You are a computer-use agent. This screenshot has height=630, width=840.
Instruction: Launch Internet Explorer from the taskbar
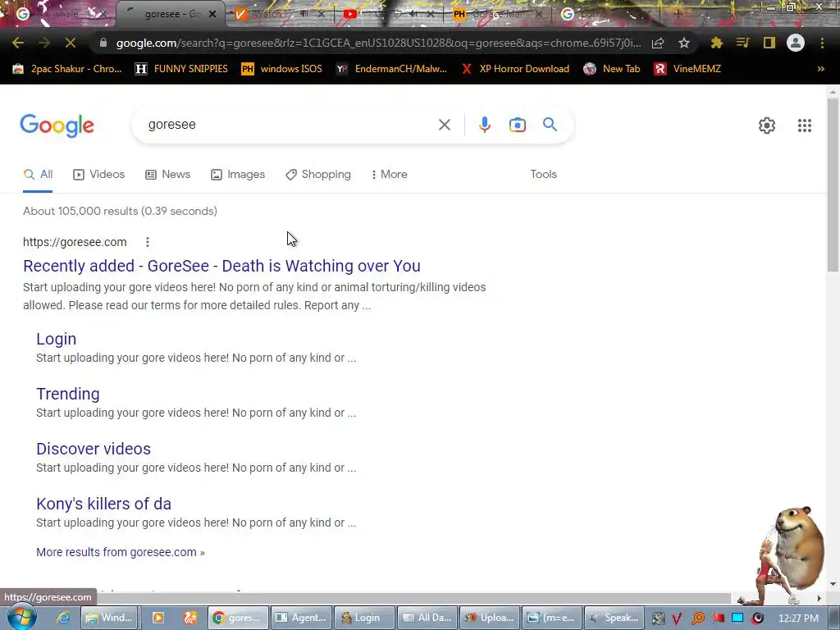pos(62,618)
